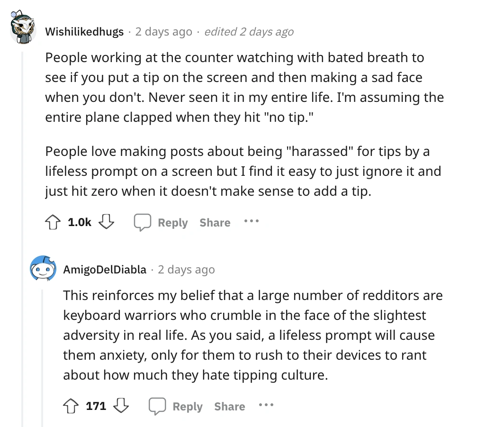Downvote Wishilikedhugs' comment
The height and width of the screenshot is (427, 504).
[106, 223]
